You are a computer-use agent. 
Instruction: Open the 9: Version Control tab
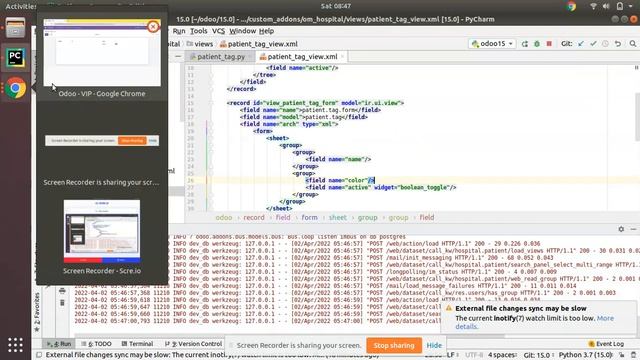tap(193, 344)
